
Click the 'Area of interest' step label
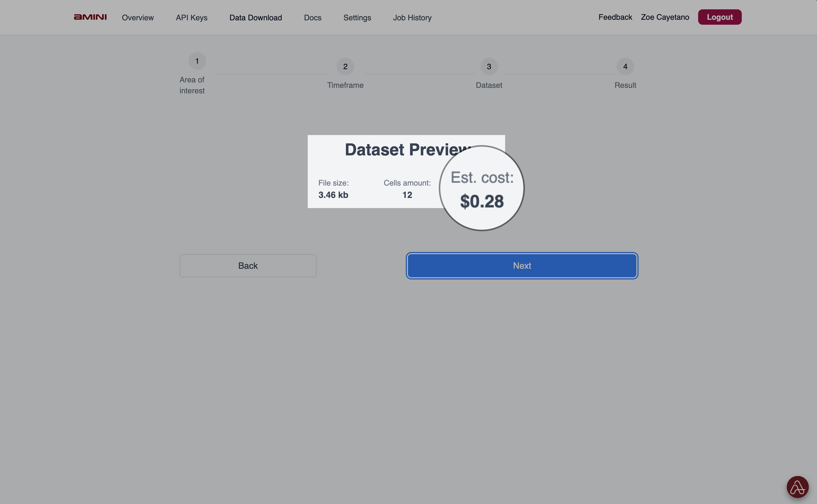(192, 85)
